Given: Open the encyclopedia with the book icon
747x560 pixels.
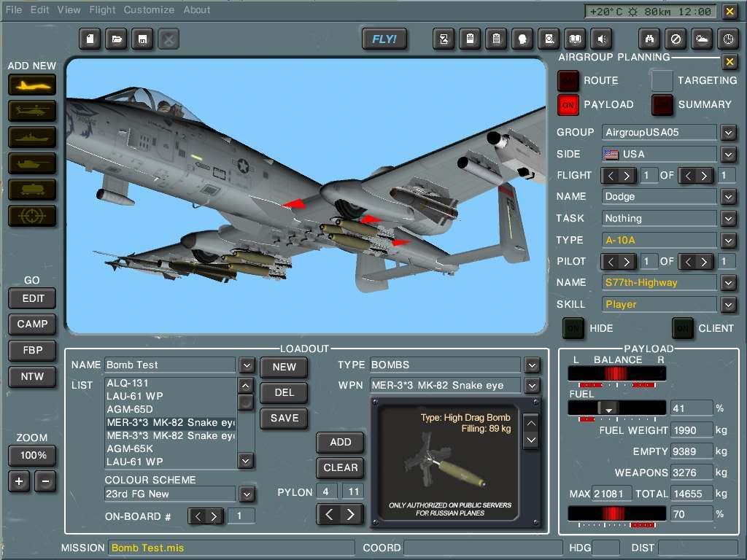Looking at the screenshot, I should (x=574, y=39).
